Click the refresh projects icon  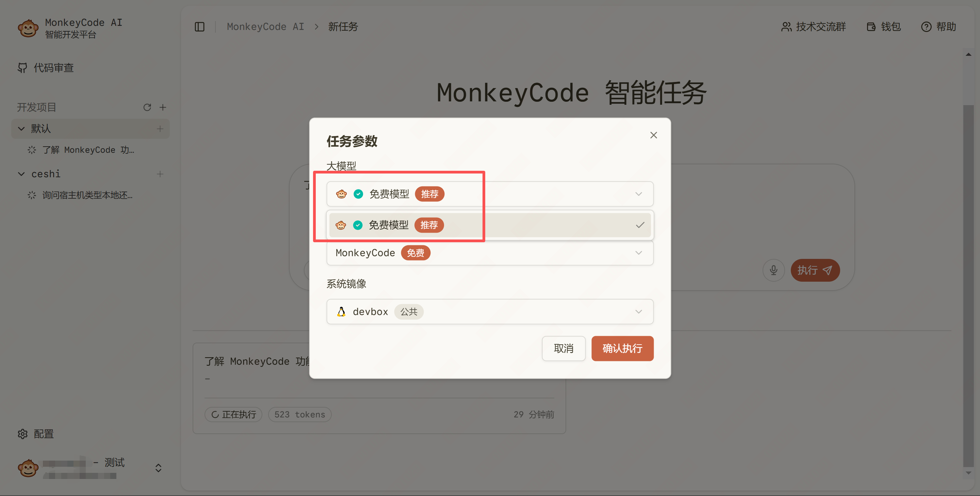pos(147,107)
